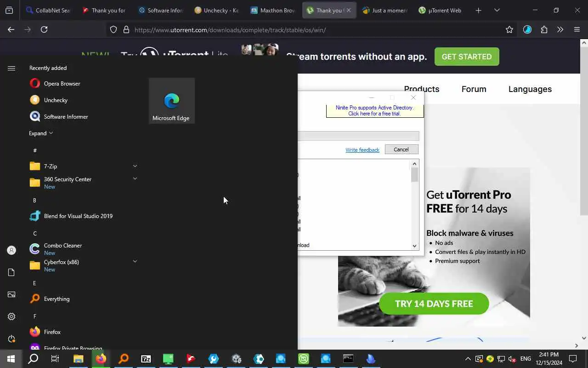Open Settings gear in the Start sidebar

coord(11,316)
